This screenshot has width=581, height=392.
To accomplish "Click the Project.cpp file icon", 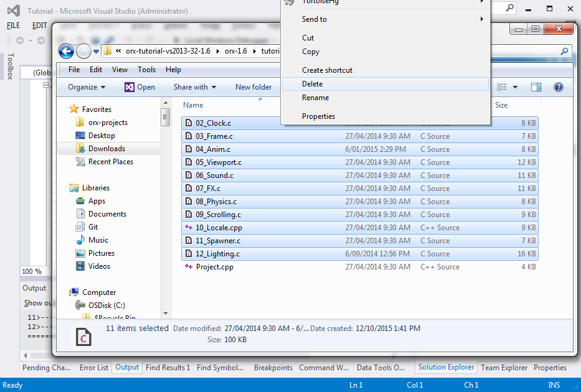I will [x=189, y=267].
